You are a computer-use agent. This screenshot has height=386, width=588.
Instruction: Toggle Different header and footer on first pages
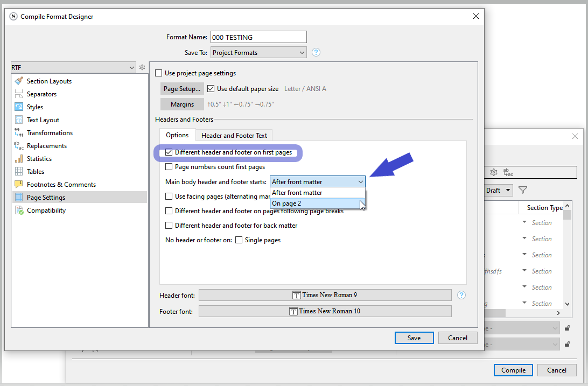169,152
